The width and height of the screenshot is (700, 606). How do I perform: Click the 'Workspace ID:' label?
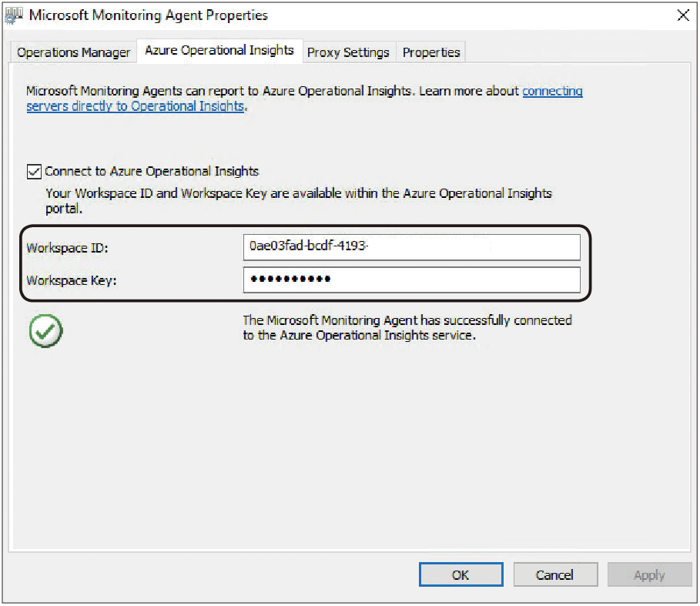(67, 248)
